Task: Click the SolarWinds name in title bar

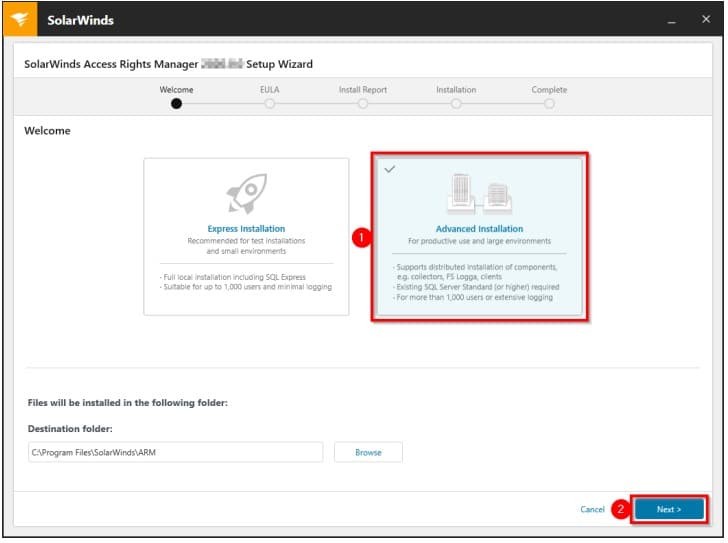Action: pos(80,20)
